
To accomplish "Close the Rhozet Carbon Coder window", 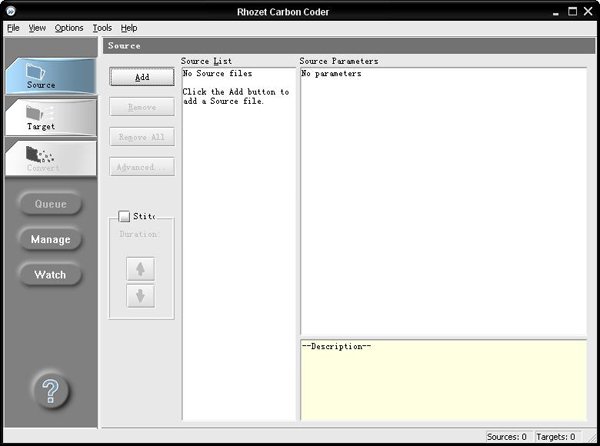I will 588,11.
